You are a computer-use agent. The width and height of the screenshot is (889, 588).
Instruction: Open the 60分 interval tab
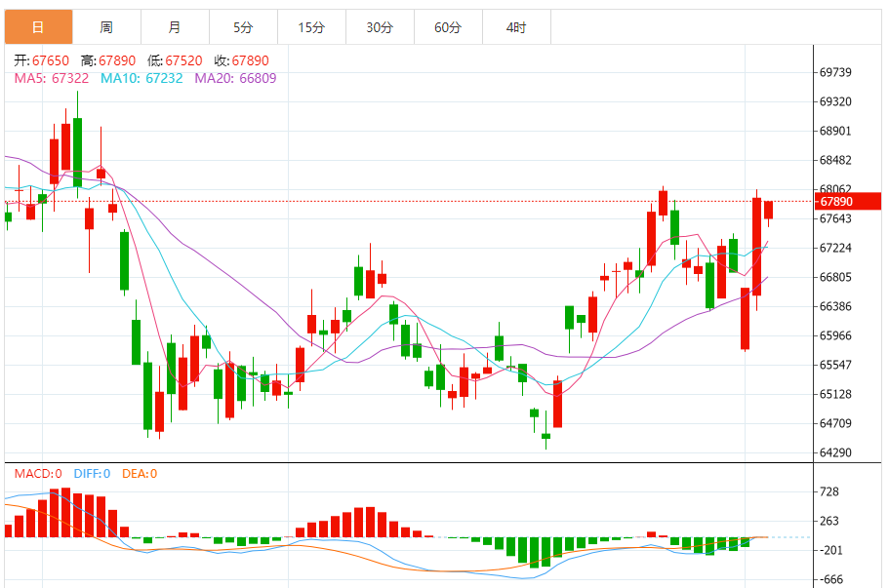pos(448,26)
